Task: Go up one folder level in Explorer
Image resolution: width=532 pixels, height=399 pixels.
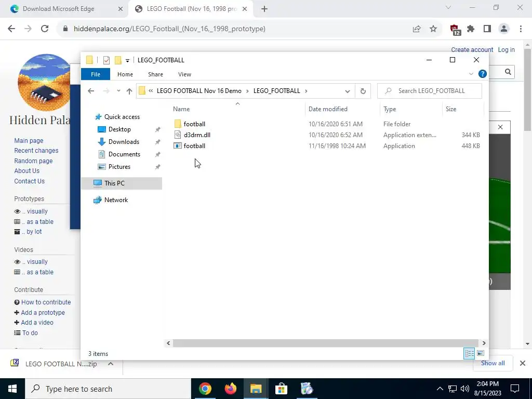Action: pyautogui.click(x=129, y=91)
